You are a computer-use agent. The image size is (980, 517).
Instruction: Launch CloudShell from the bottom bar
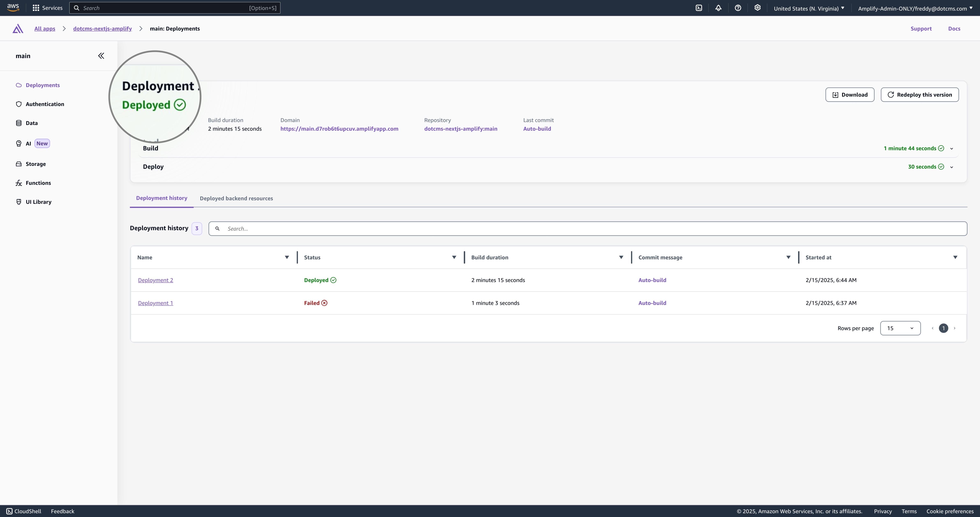click(24, 511)
